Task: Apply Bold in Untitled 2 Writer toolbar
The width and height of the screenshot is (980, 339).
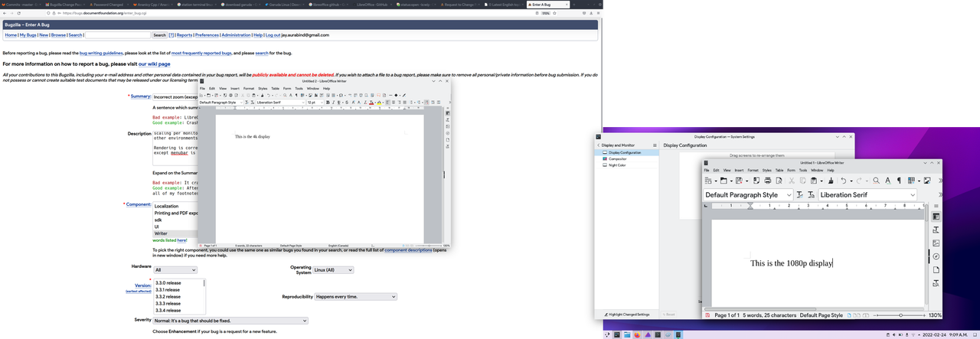Action: (x=328, y=103)
